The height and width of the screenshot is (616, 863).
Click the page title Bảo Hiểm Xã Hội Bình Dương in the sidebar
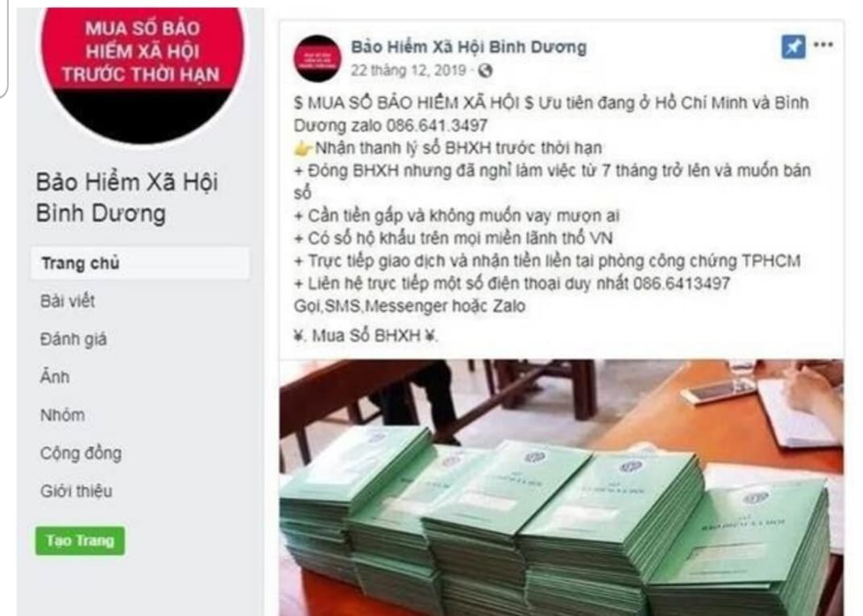coord(127,197)
